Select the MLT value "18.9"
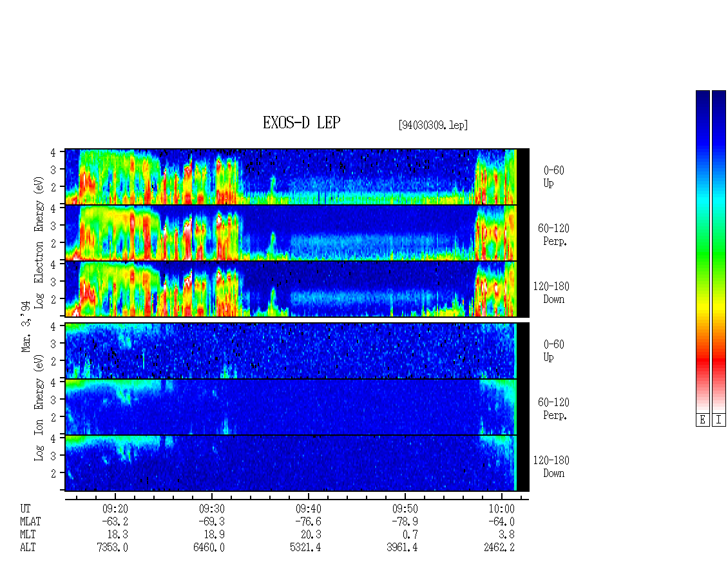The height and width of the screenshot is (564, 728). point(215,535)
